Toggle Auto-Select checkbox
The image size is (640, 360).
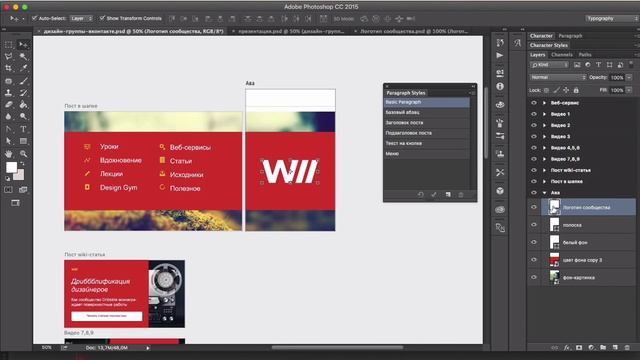tap(35, 18)
